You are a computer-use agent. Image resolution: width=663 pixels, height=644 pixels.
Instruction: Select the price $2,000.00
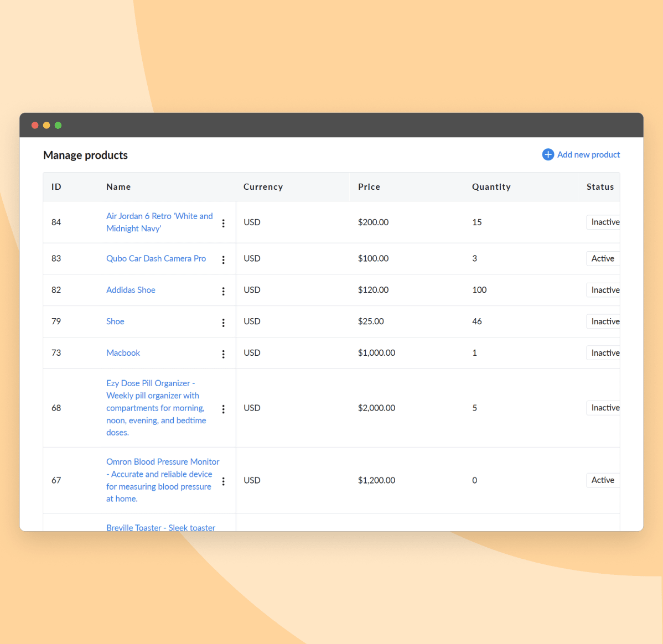click(x=376, y=408)
